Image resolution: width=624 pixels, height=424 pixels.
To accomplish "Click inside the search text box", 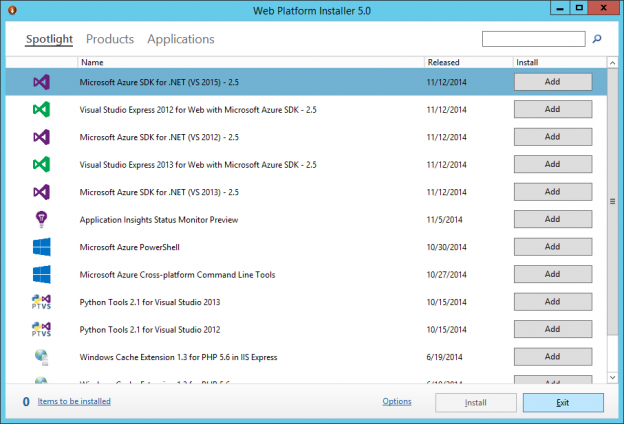I will (533, 40).
